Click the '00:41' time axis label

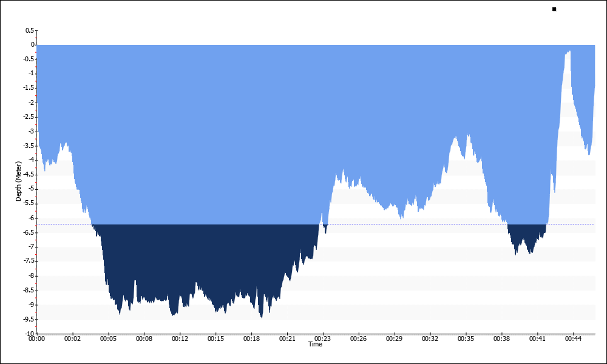coord(537,339)
